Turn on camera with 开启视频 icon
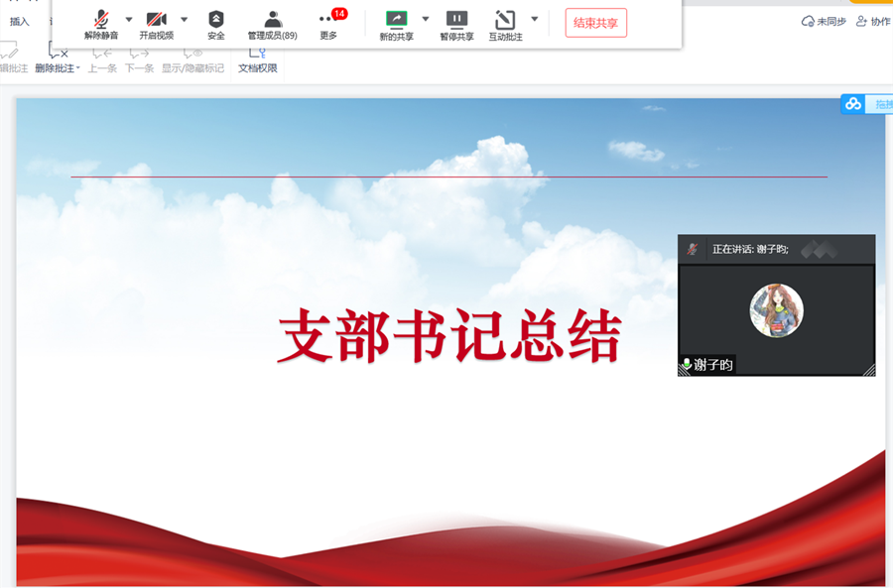The height and width of the screenshot is (588, 893). point(157,20)
